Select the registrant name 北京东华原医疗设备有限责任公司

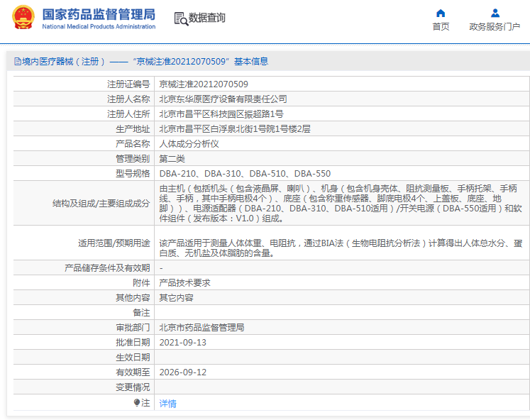click(x=223, y=99)
